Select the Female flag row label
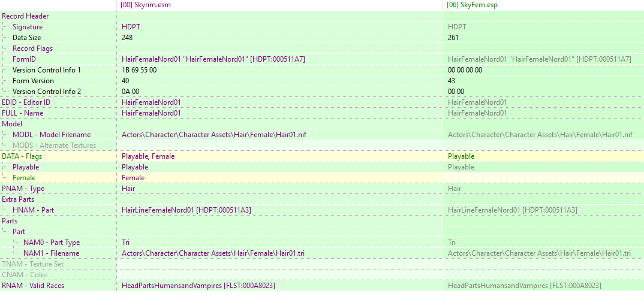644x306 pixels. (x=24, y=178)
